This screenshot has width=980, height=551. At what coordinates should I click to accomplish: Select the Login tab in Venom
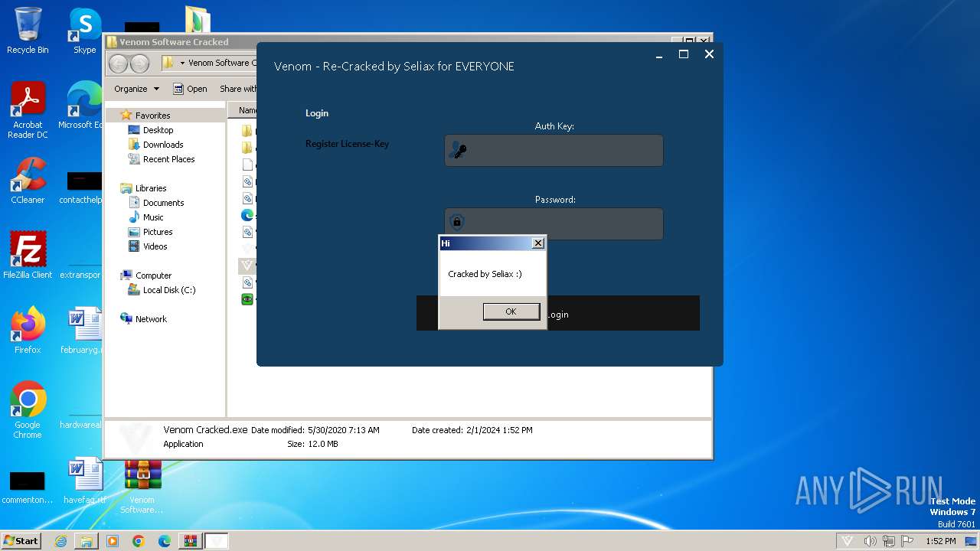tap(317, 113)
